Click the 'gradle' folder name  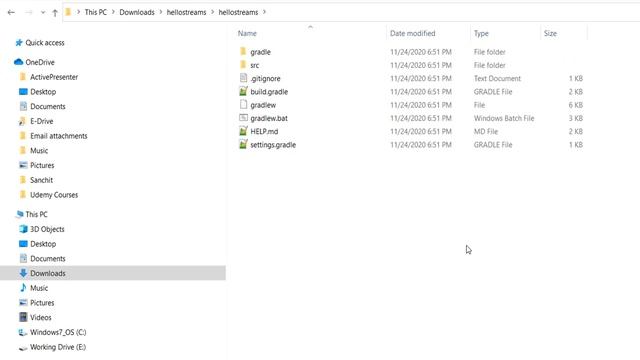click(x=260, y=52)
